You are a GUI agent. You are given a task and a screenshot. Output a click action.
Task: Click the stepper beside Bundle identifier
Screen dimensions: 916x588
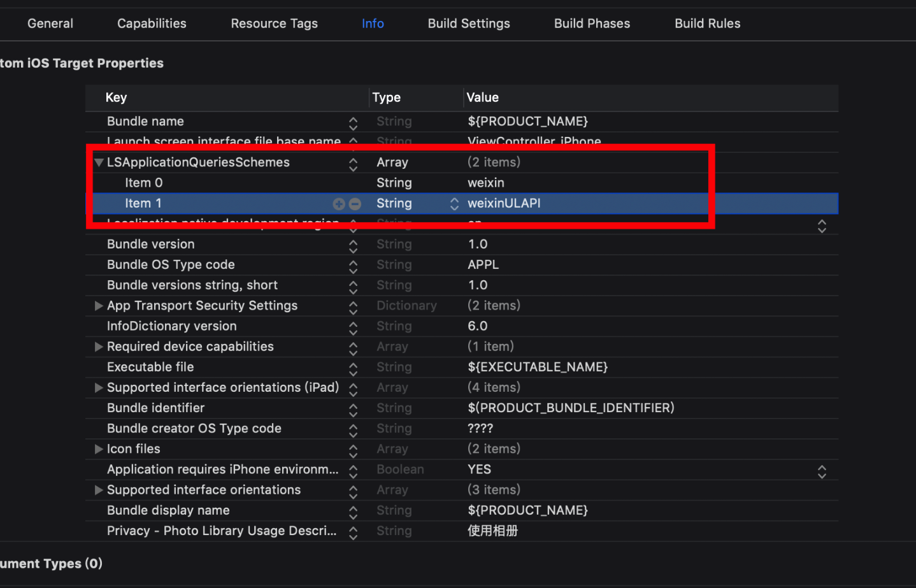tap(353, 408)
